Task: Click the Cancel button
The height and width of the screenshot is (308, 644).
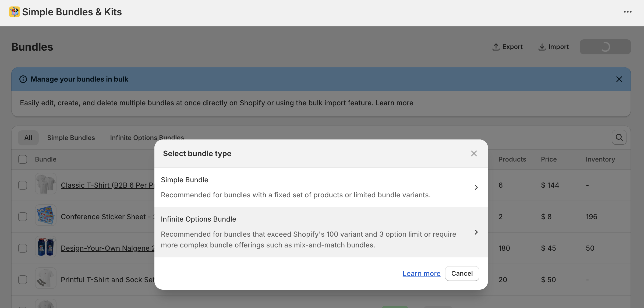Action: click(x=462, y=274)
